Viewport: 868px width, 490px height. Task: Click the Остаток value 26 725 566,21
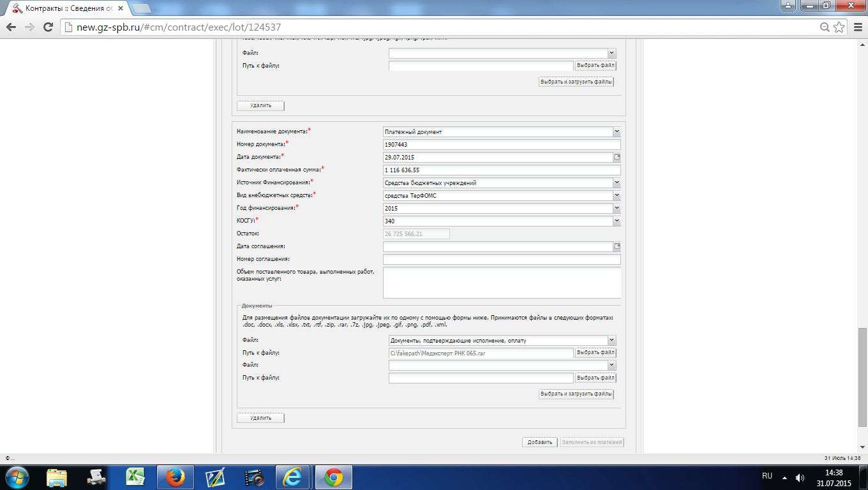tap(416, 234)
